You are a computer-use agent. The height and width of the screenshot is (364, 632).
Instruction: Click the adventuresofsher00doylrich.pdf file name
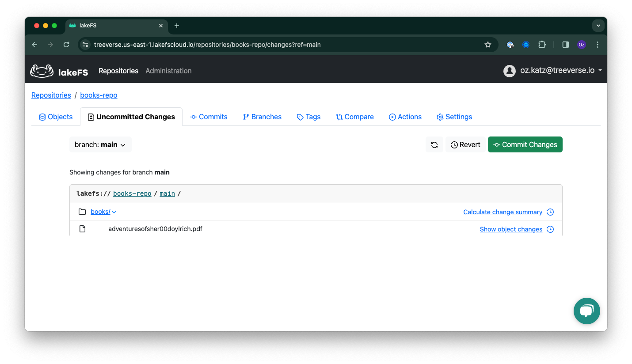(155, 229)
